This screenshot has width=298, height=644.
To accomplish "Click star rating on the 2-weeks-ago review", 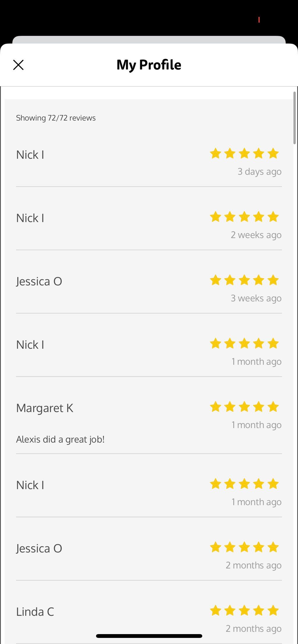I will click(x=244, y=217).
